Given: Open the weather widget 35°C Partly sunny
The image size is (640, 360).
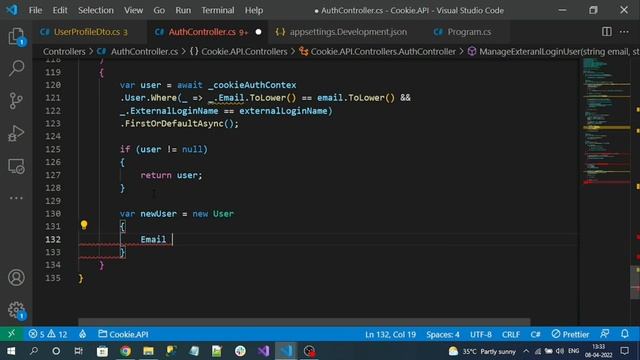Looking at the screenshot, I should [x=482, y=351].
